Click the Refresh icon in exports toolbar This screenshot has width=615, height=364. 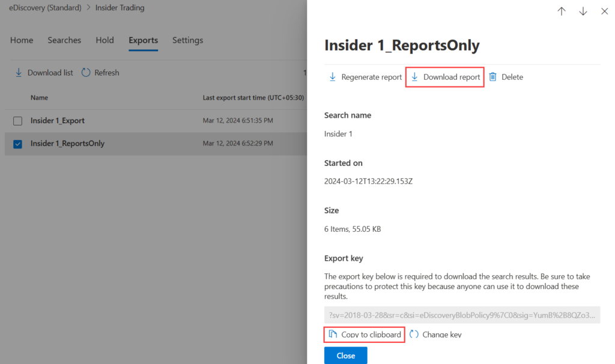86,73
